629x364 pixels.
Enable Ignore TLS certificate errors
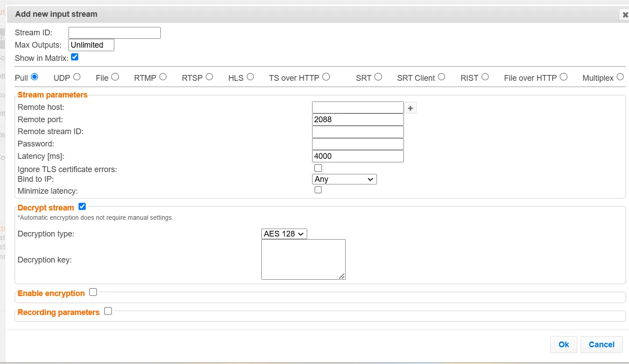318,168
